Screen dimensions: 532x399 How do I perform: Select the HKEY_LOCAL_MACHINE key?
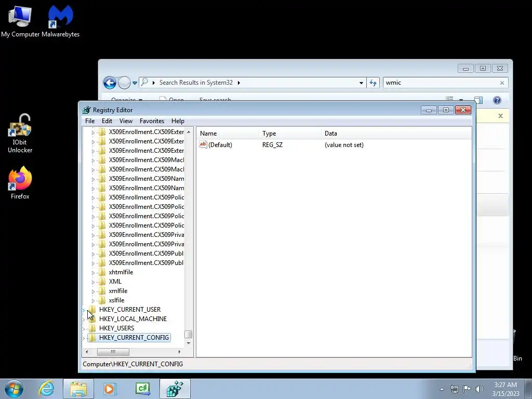pyautogui.click(x=133, y=318)
